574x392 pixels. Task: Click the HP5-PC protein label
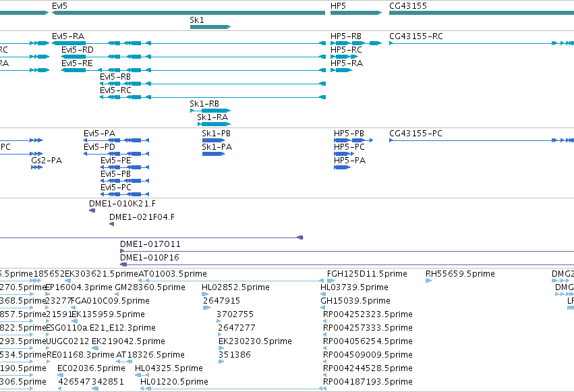click(349, 147)
